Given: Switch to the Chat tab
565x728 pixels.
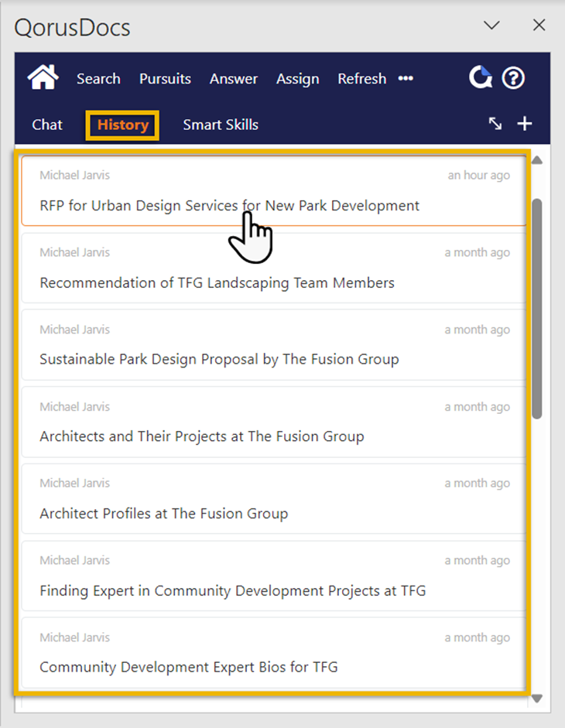Looking at the screenshot, I should pyautogui.click(x=47, y=125).
